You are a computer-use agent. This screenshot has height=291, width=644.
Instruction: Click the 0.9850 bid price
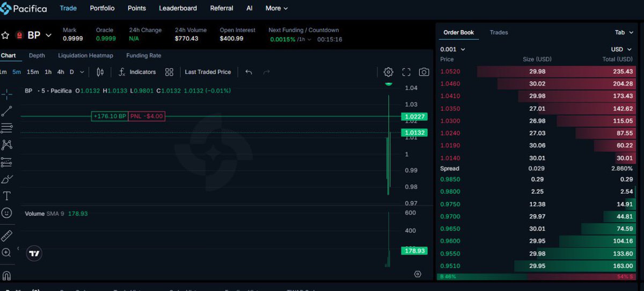pyautogui.click(x=450, y=180)
